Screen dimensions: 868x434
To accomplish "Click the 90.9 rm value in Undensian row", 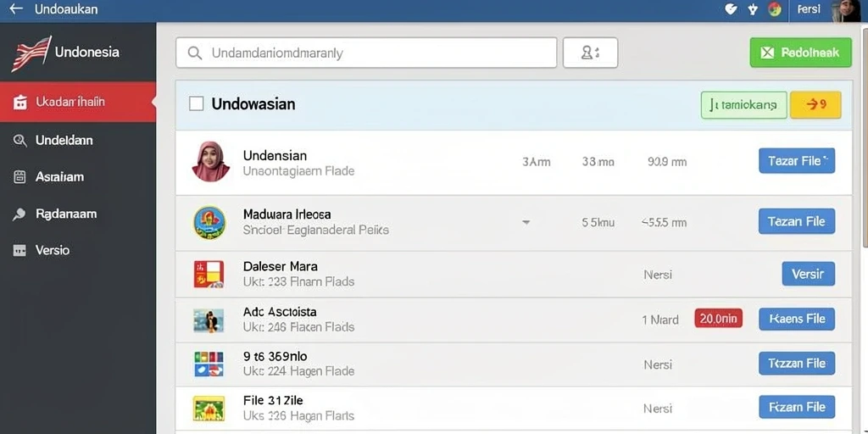I will tap(667, 162).
